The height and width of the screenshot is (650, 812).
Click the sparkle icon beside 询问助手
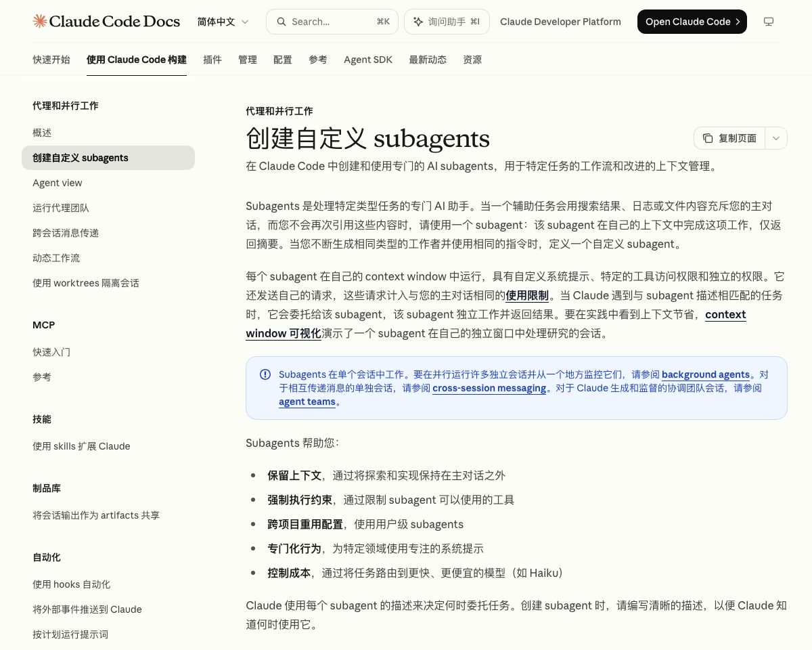coord(418,22)
